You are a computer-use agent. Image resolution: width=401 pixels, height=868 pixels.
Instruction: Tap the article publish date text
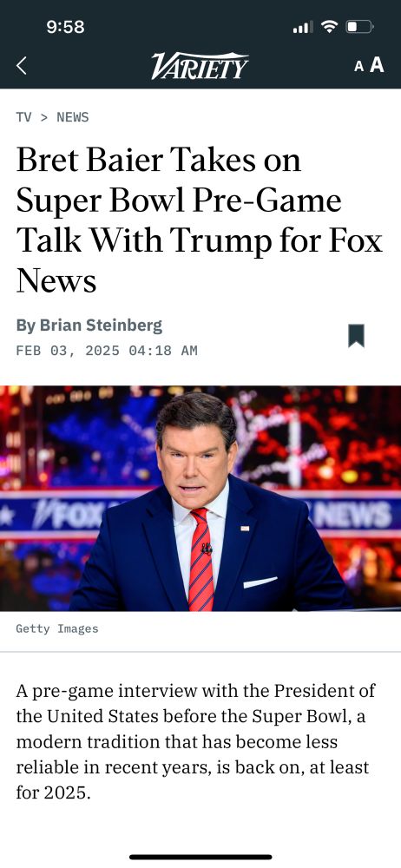click(107, 351)
